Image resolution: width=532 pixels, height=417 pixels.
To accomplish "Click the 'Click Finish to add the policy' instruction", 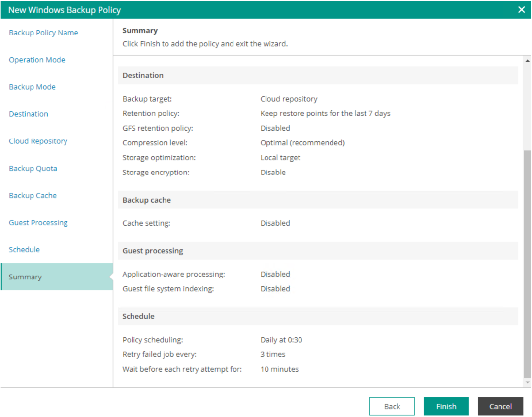I will (205, 44).
